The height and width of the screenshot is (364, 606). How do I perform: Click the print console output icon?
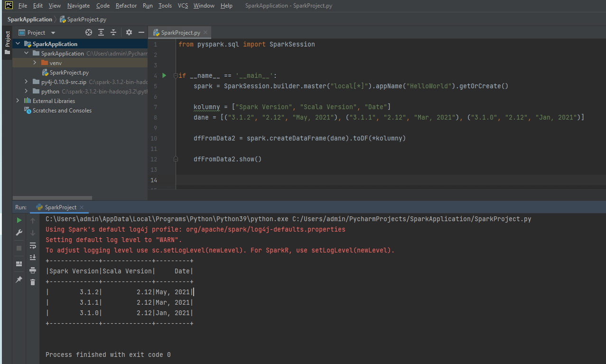(x=33, y=270)
